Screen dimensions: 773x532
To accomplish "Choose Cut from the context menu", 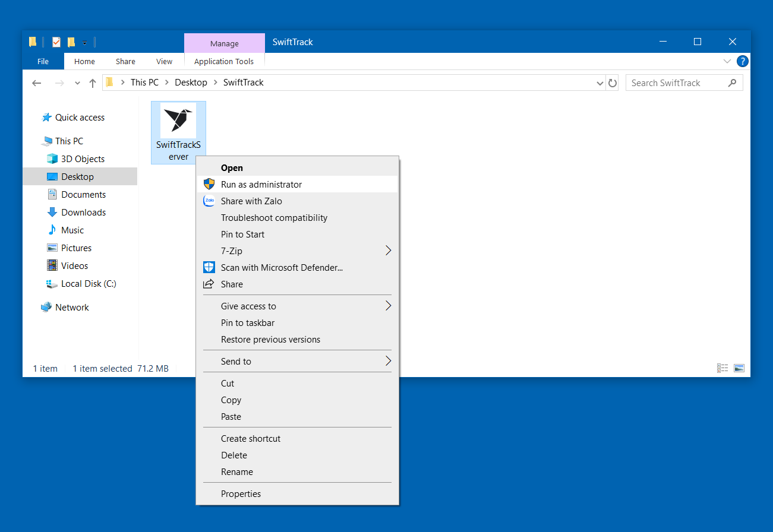I will 297,384.
